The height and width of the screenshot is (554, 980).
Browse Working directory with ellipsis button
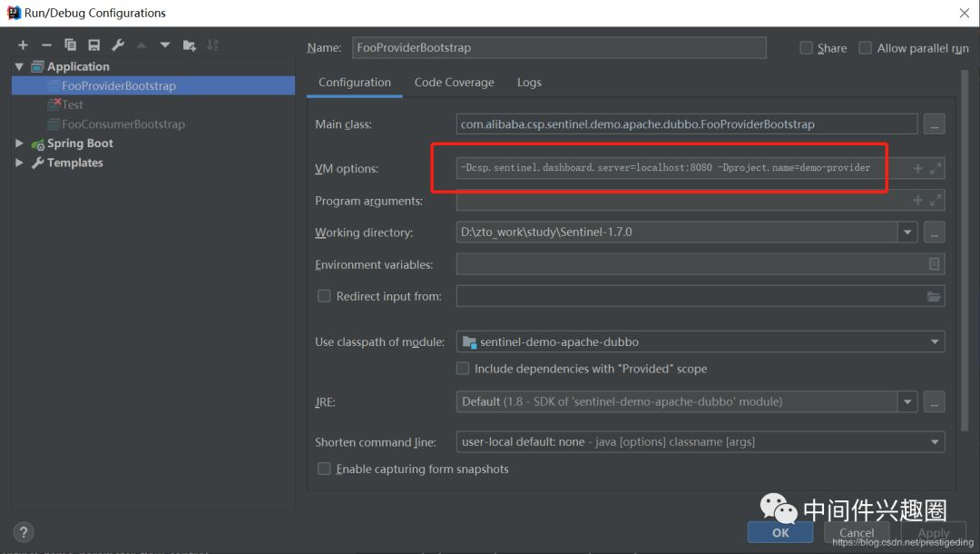(x=934, y=232)
